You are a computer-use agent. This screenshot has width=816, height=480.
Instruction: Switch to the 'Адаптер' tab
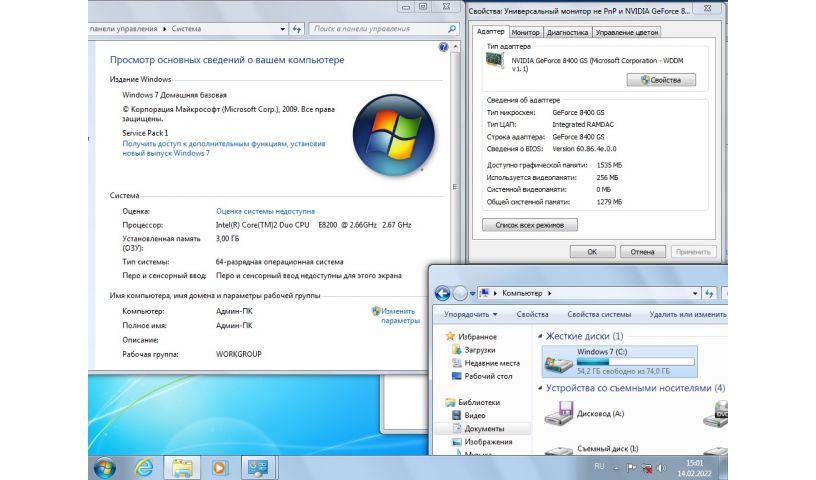490,32
